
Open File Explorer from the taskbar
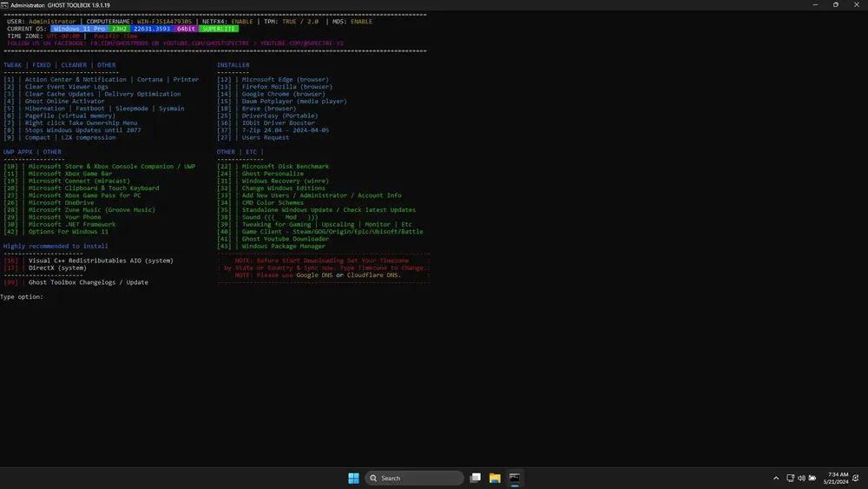495,478
